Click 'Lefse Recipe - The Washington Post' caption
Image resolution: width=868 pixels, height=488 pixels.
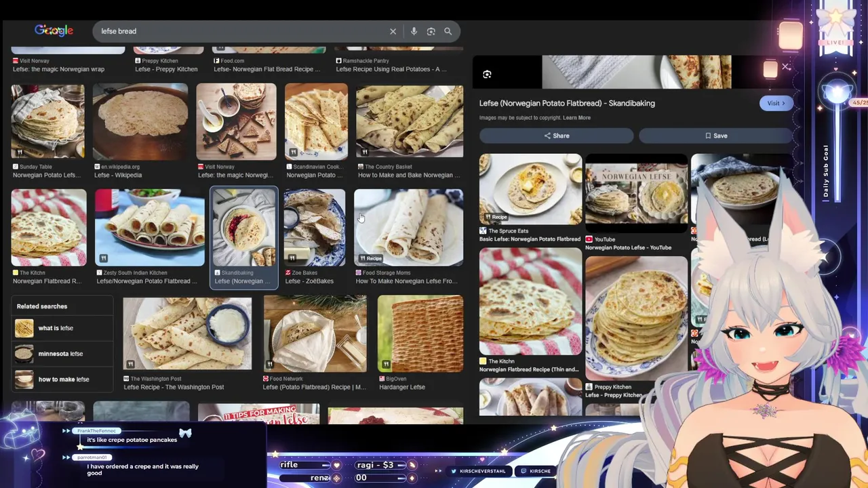tap(174, 387)
